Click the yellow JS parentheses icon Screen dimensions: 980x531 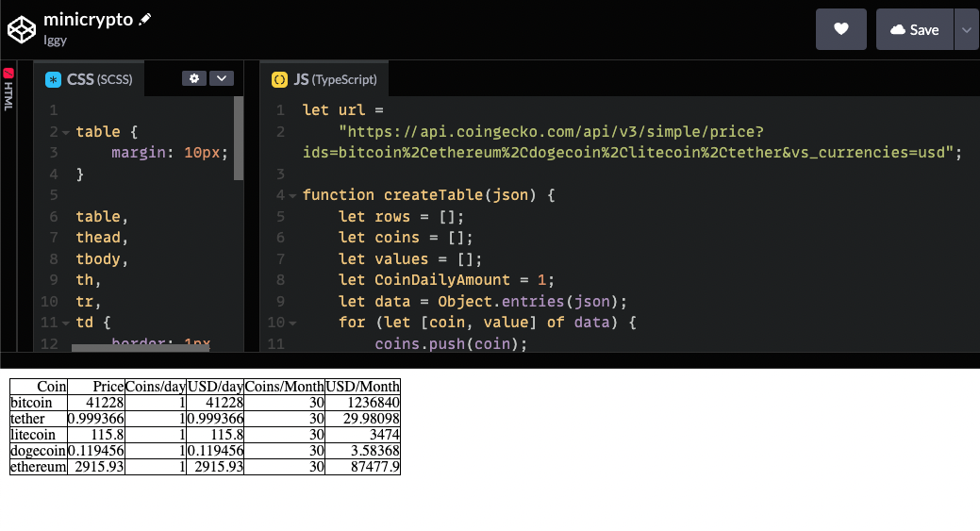coord(279,79)
